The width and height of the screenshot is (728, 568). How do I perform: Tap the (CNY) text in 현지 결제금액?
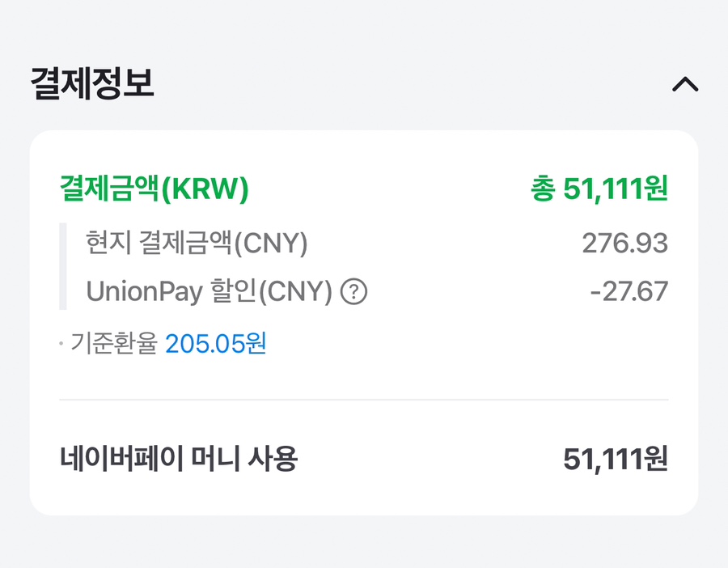[271, 244]
